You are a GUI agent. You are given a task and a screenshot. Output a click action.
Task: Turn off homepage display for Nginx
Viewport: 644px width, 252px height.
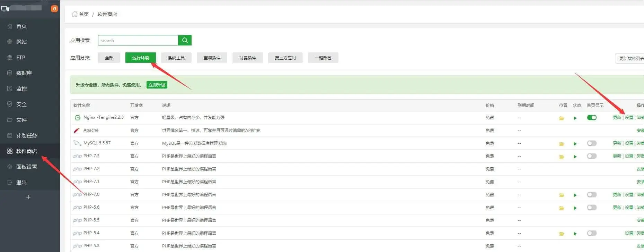coord(592,118)
